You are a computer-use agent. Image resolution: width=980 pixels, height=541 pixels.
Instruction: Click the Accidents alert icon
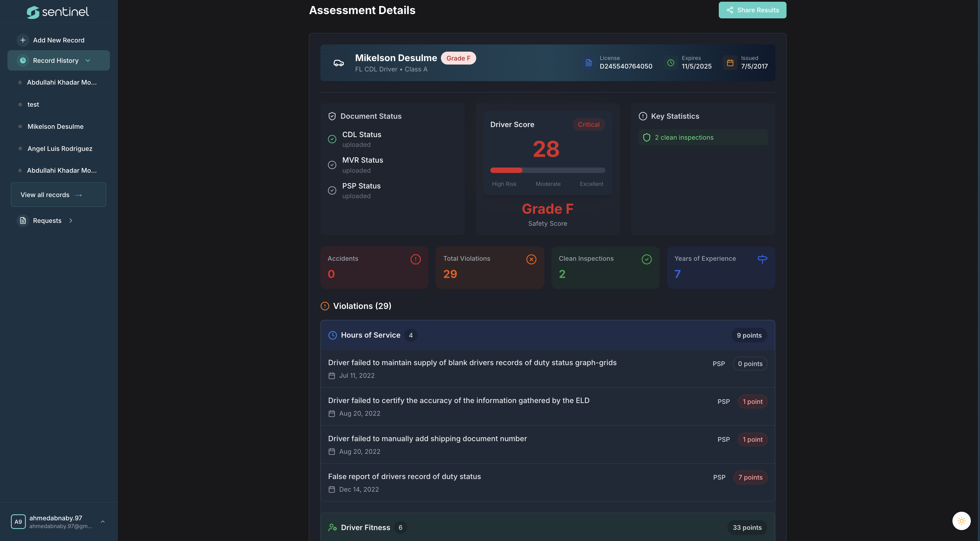(415, 259)
